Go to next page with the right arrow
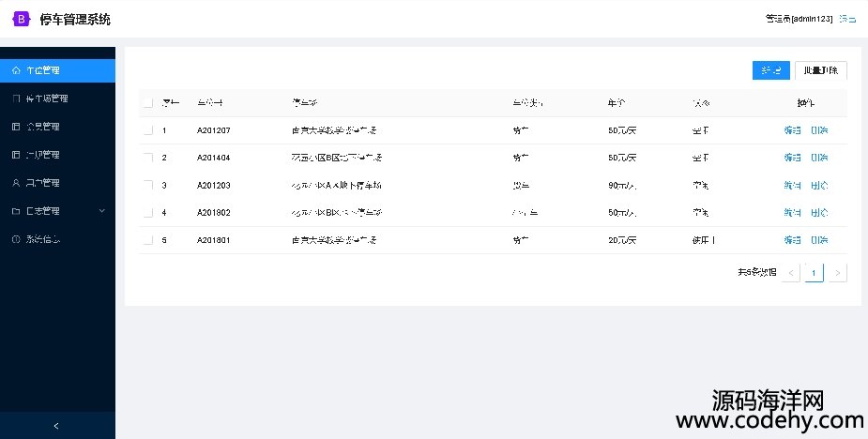Image resolution: width=868 pixels, height=439 pixels. (838, 273)
